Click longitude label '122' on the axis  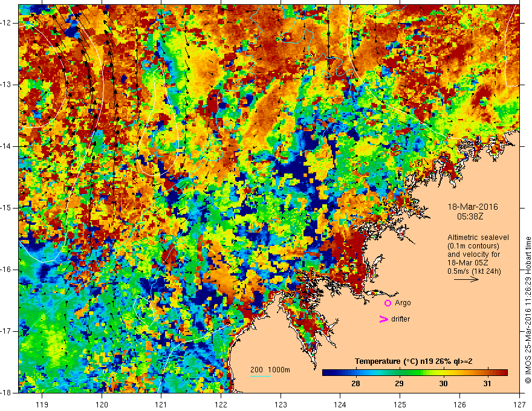(x=221, y=404)
